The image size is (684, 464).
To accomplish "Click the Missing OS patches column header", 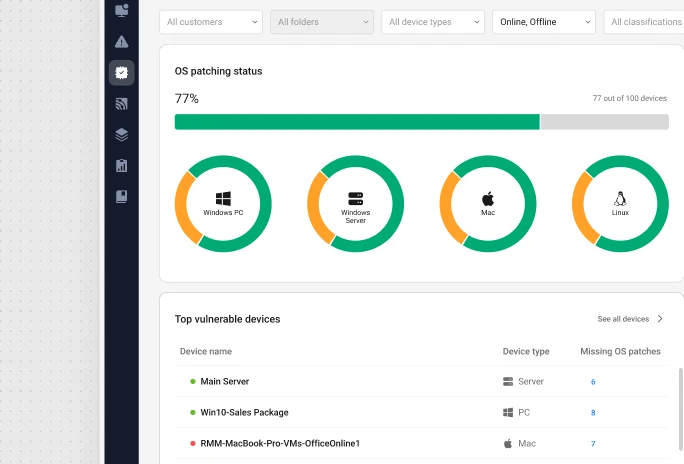I will coord(620,351).
